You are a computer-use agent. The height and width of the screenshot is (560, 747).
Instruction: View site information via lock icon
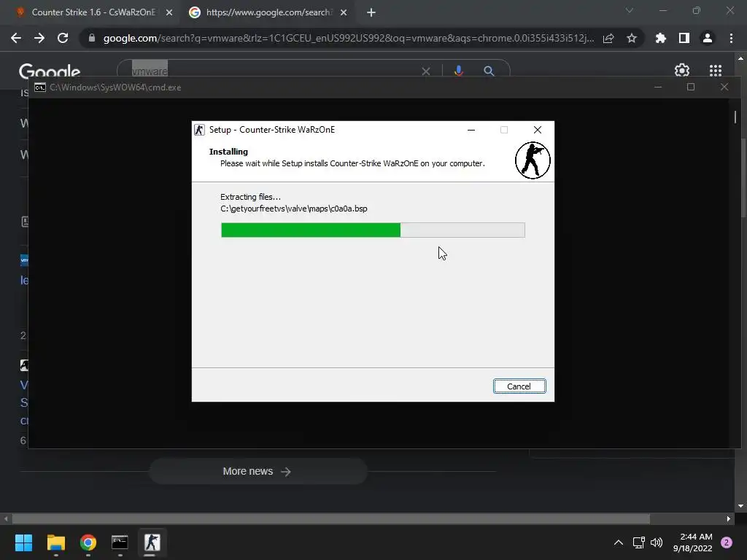click(x=92, y=38)
